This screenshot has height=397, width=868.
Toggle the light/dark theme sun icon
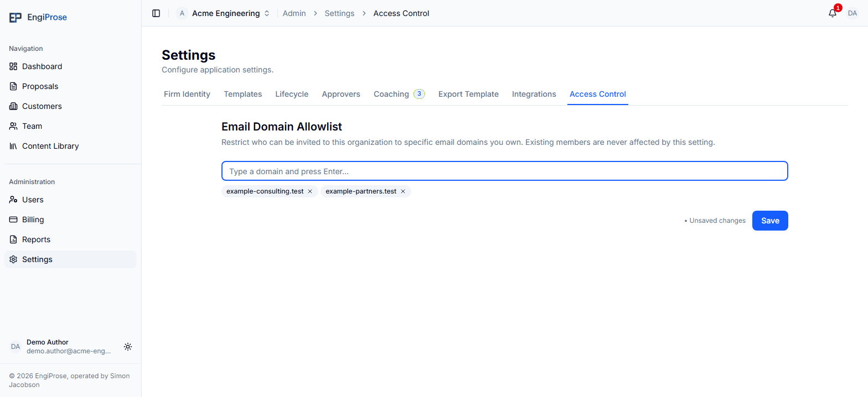click(x=128, y=347)
